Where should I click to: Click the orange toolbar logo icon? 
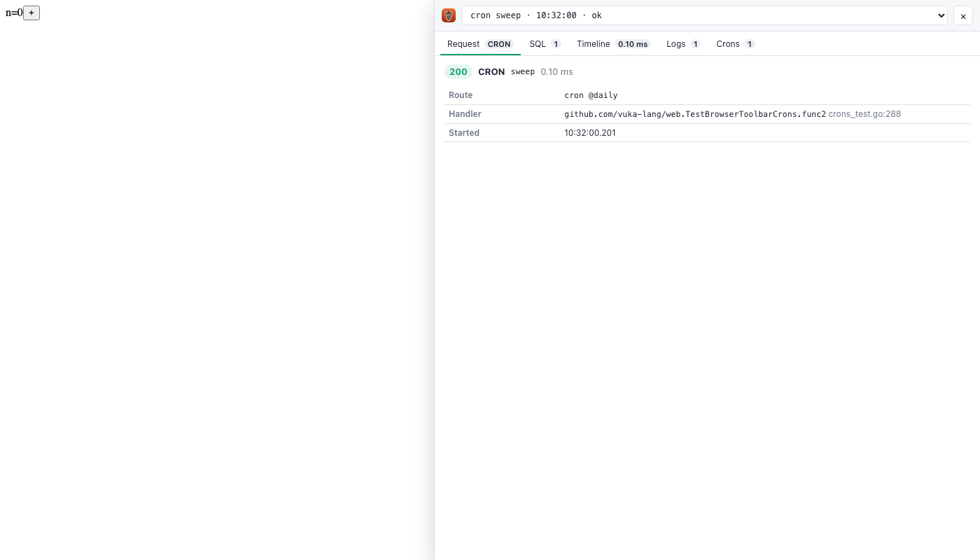pos(449,15)
